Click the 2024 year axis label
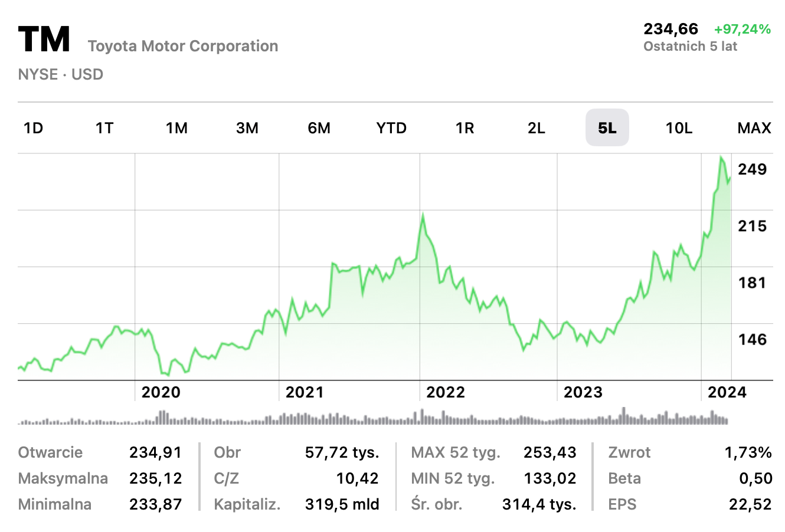The height and width of the screenshot is (532, 785). point(727,392)
